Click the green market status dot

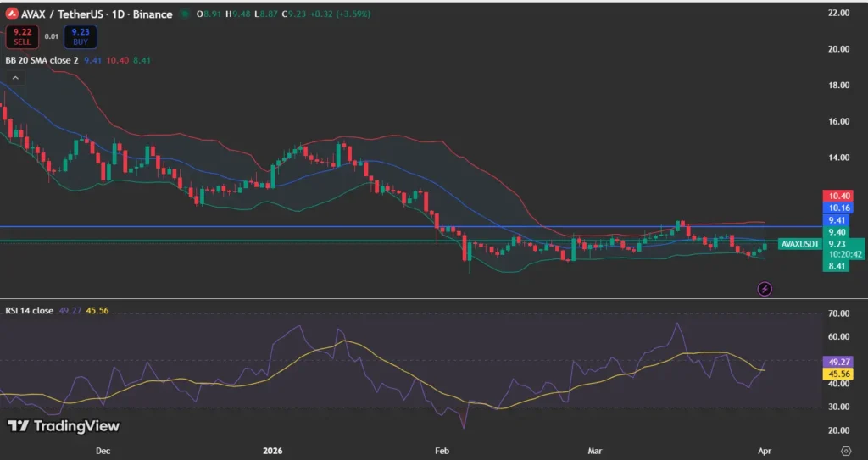pyautogui.click(x=186, y=14)
